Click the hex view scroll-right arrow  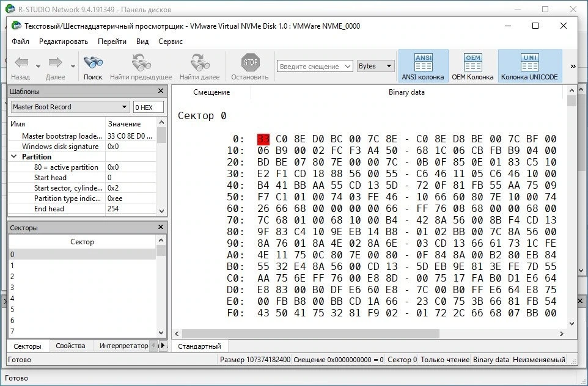click(x=561, y=333)
